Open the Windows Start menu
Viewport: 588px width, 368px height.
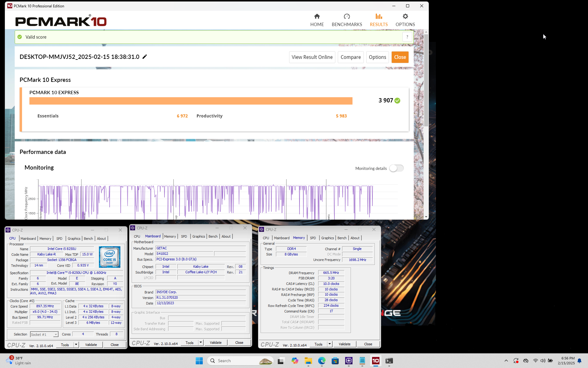199,361
